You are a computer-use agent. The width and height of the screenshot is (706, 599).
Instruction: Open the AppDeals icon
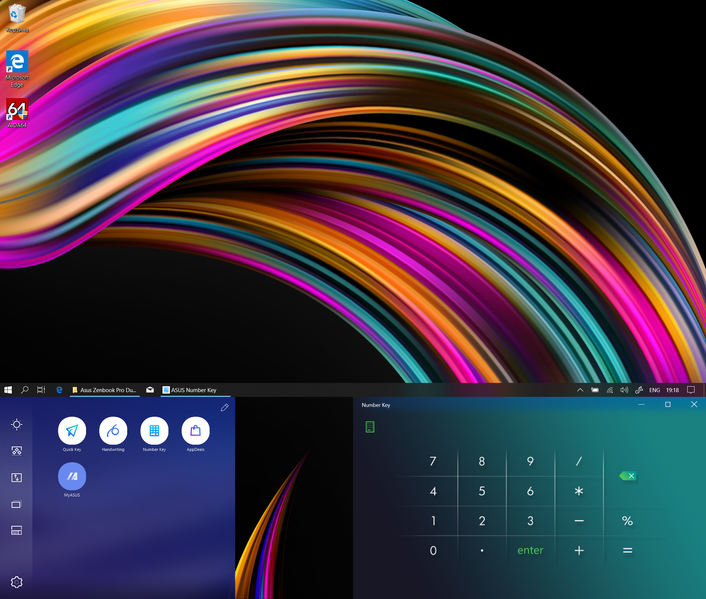195,431
